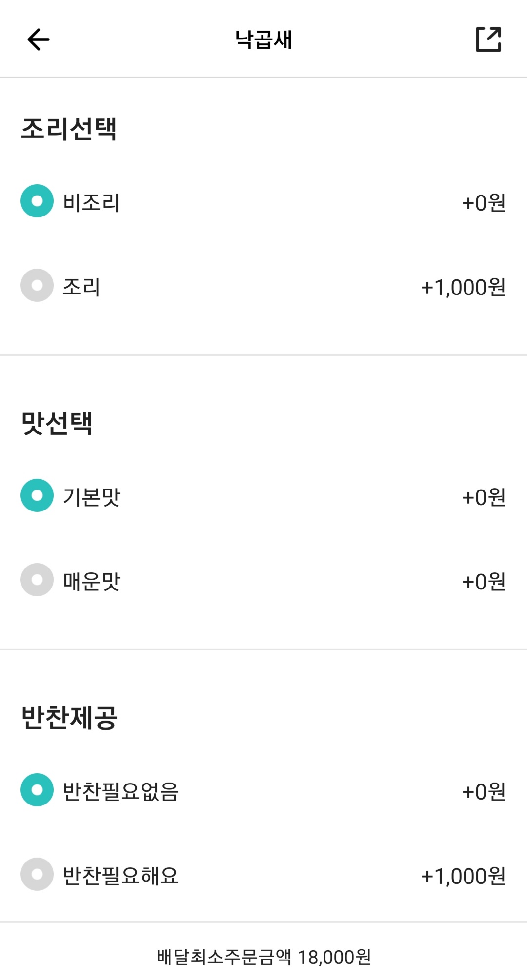The height and width of the screenshot is (980, 527).
Task: Click the 낙곱새 page title
Action: [x=263, y=40]
